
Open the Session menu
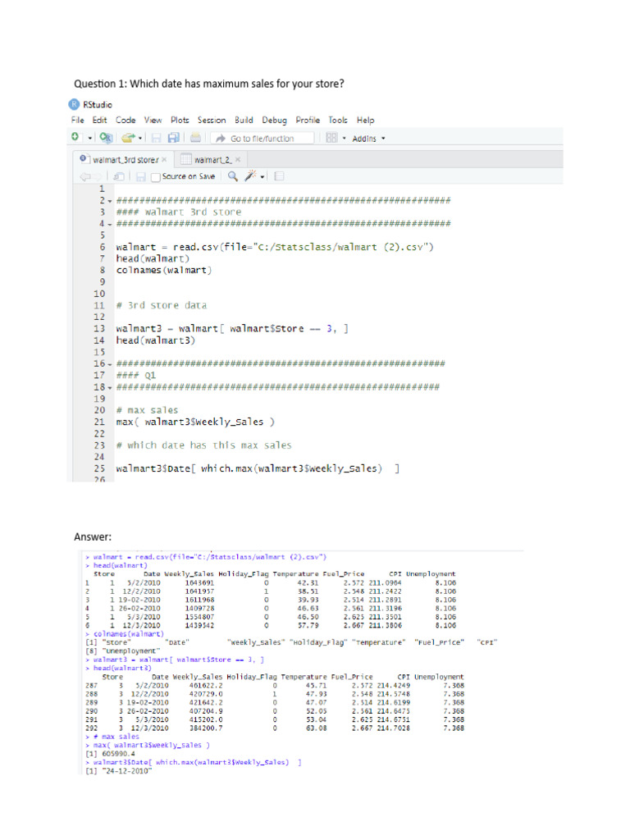(x=212, y=120)
